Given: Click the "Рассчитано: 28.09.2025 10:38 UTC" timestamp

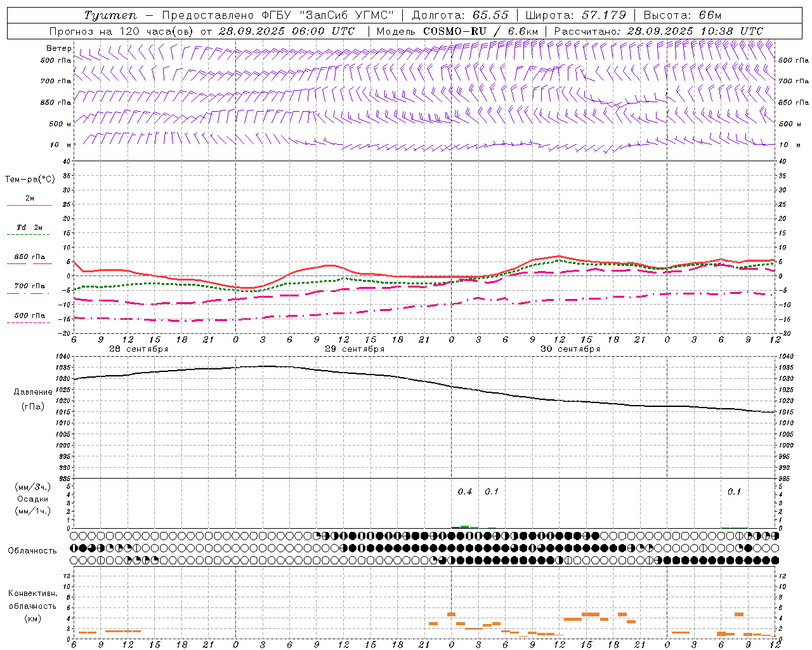Looking at the screenshot, I should click(658, 31).
